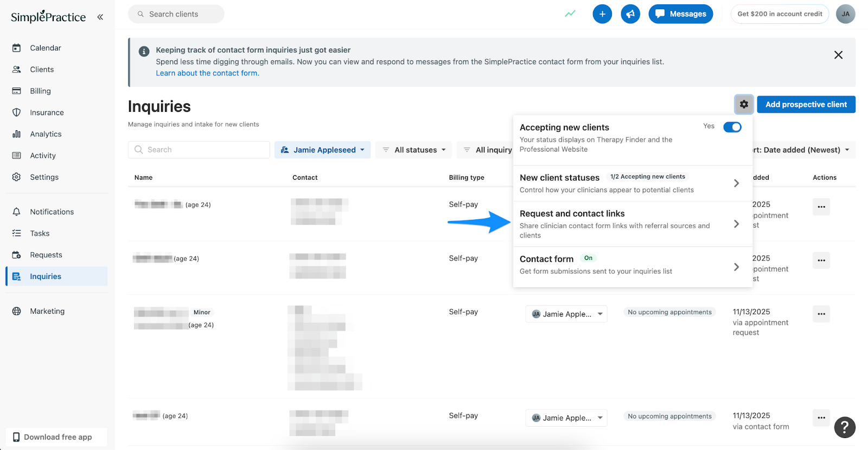Image resolution: width=868 pixels, height=450 pixels.
Task: Click the green trend line icon
Action: coord(570,14)
